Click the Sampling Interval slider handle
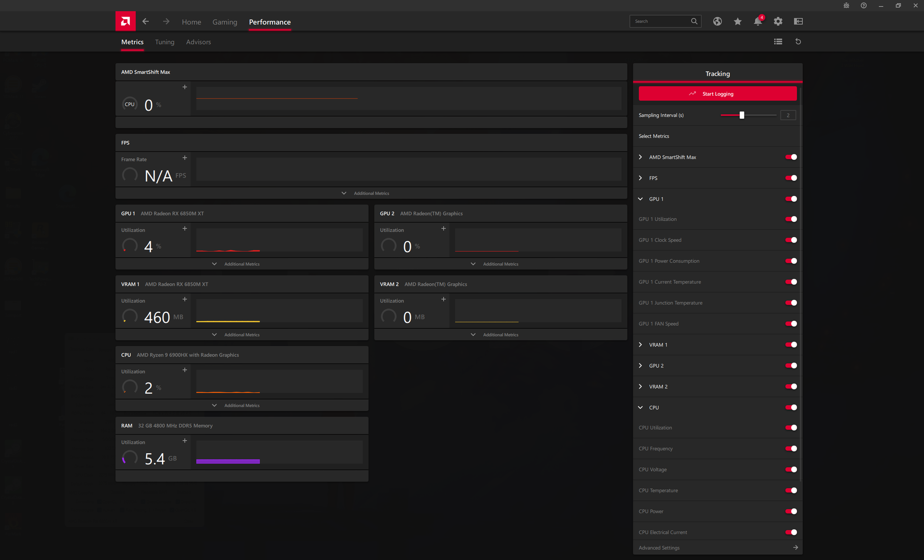The image size is (924, 560). 742,115
